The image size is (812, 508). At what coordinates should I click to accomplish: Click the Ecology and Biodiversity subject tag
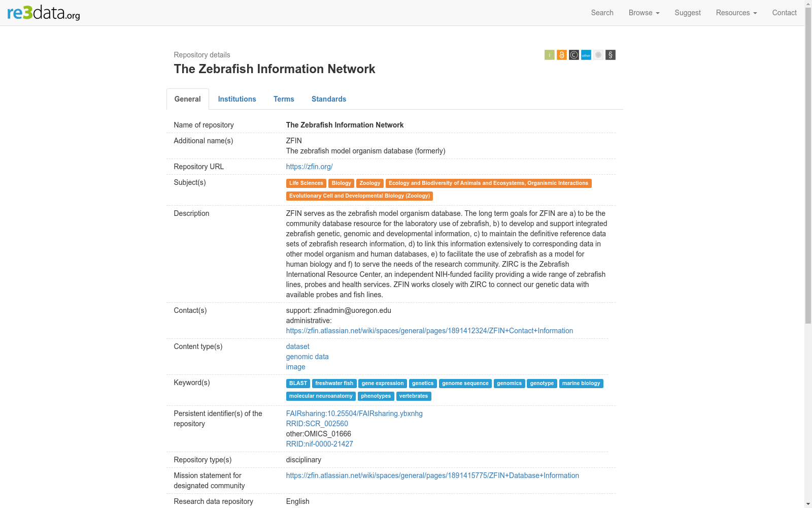488,183
